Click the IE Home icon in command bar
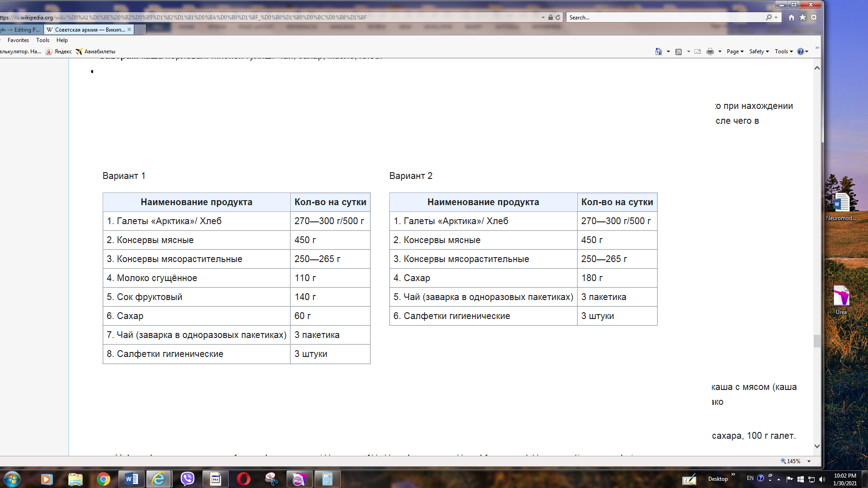The width and height of the screenshot is (868, 488). 658,52
